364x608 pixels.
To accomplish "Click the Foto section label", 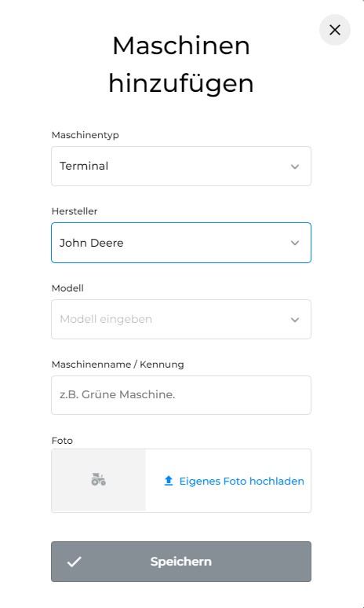I will click(x=62, y=441).
